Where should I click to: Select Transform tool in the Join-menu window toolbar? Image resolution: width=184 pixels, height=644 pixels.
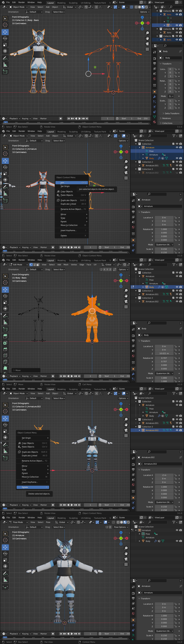(x=5, y=180)
